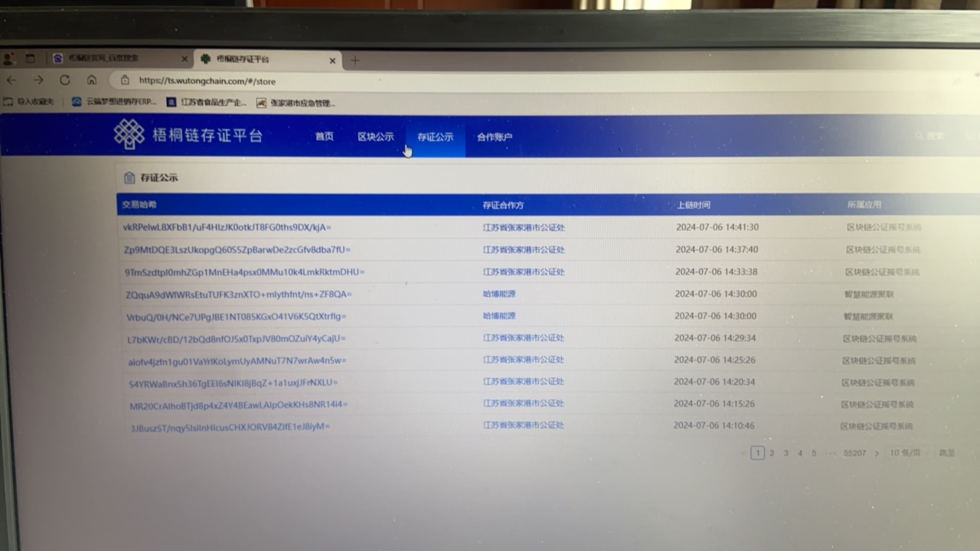This screenshot has height=551, width=980.
Task: Click the lock icon in the address bar
Action: 125,80
